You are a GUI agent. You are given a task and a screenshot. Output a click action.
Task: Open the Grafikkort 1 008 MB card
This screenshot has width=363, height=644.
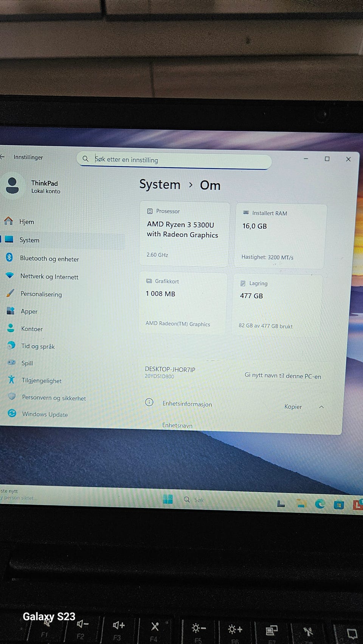tap(183, 303)
